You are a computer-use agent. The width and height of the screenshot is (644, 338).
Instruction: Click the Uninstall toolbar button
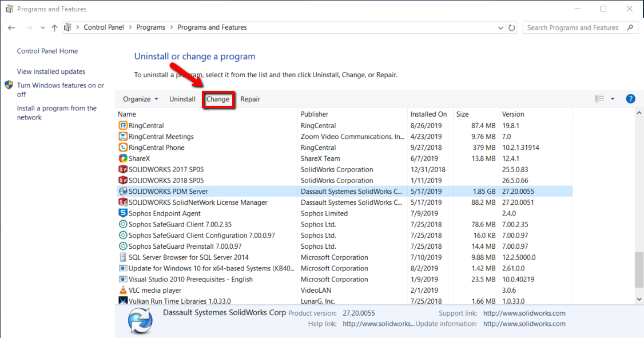tap(182, 99)
